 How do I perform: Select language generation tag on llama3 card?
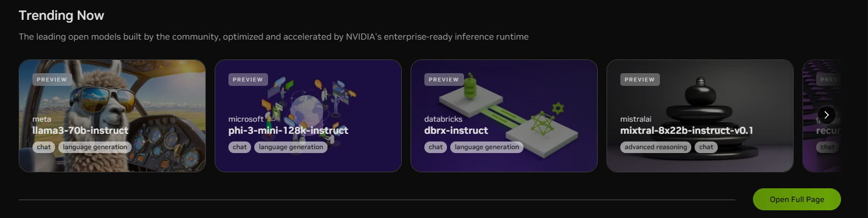tap(95, 147)
